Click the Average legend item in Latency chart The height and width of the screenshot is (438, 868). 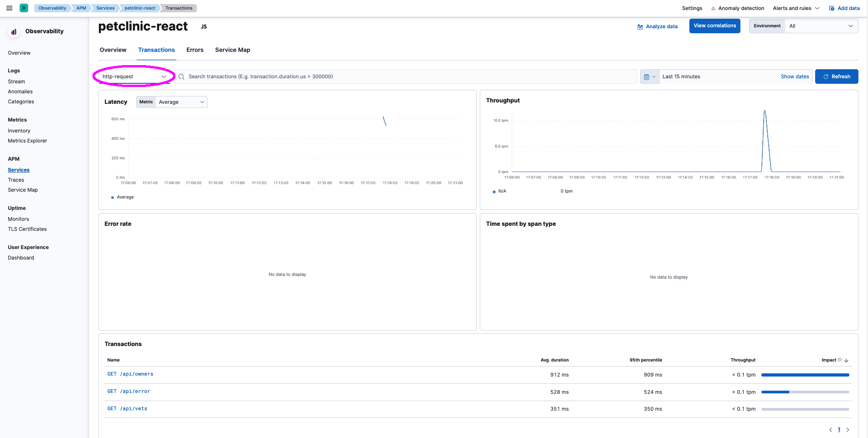123,197
